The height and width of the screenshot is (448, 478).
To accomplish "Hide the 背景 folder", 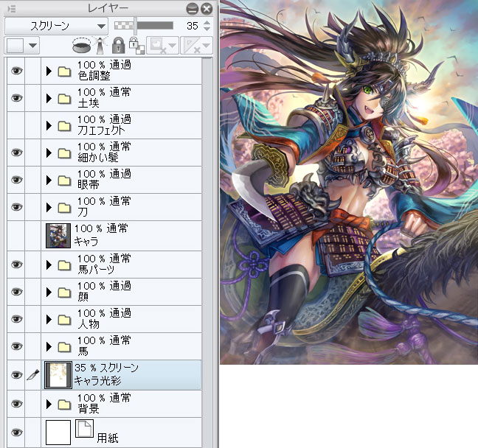I will [16, 404].
